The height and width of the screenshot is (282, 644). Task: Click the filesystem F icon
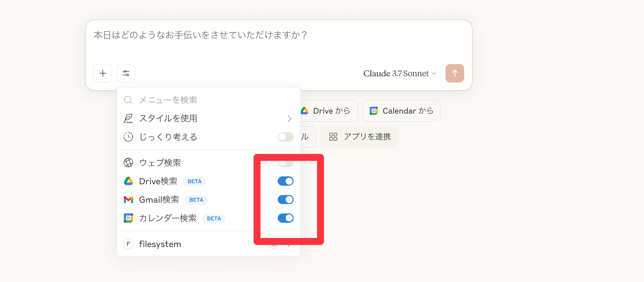128,244
